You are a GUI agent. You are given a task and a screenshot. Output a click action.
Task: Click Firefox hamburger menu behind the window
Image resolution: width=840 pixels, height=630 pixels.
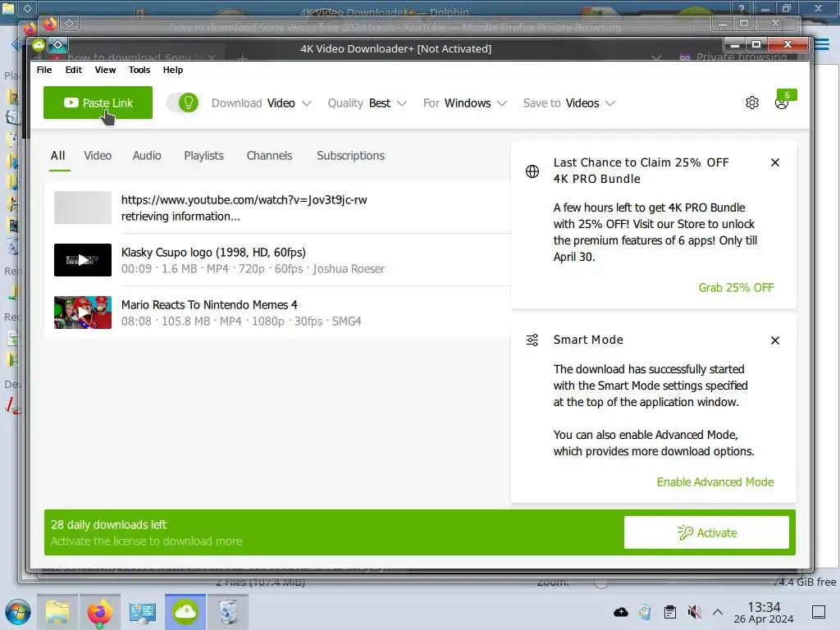(x=823, y=45)
